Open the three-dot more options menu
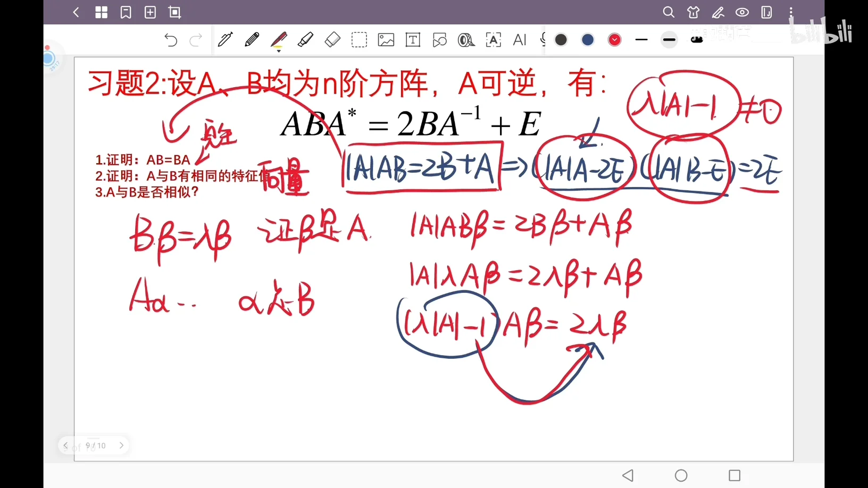This screenshot has width=868, height=488. [x=791, y=12]
